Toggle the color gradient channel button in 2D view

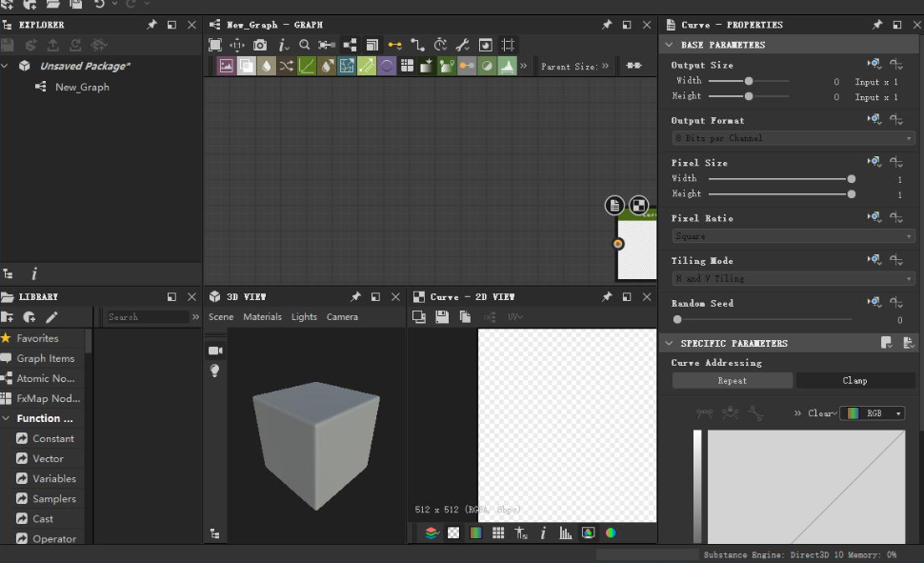tap(475, 533)
